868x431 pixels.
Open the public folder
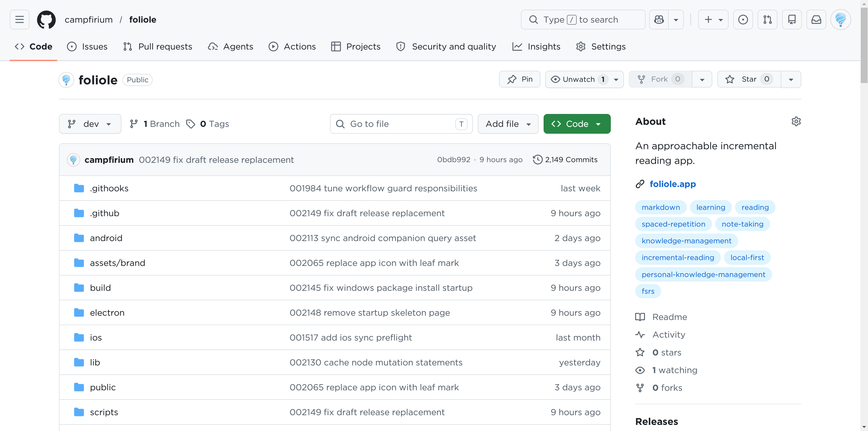tap(102, 387)
